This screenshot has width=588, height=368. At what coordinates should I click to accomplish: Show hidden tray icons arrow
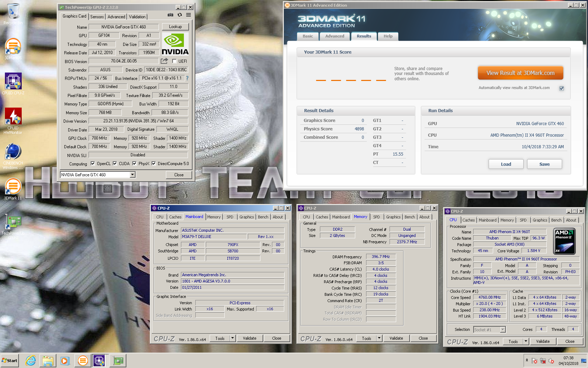tap(527, 360)
